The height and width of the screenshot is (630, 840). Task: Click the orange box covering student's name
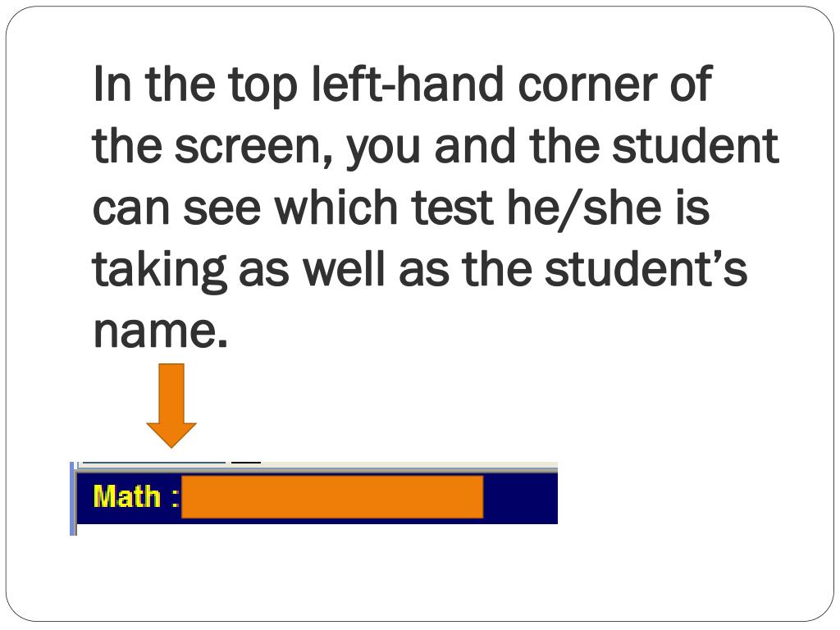click(x=332, y=496)
